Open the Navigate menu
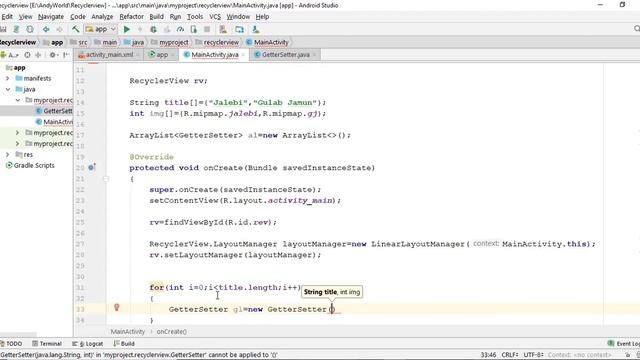Screen dimensions: 640x360 tap(51, 17)
